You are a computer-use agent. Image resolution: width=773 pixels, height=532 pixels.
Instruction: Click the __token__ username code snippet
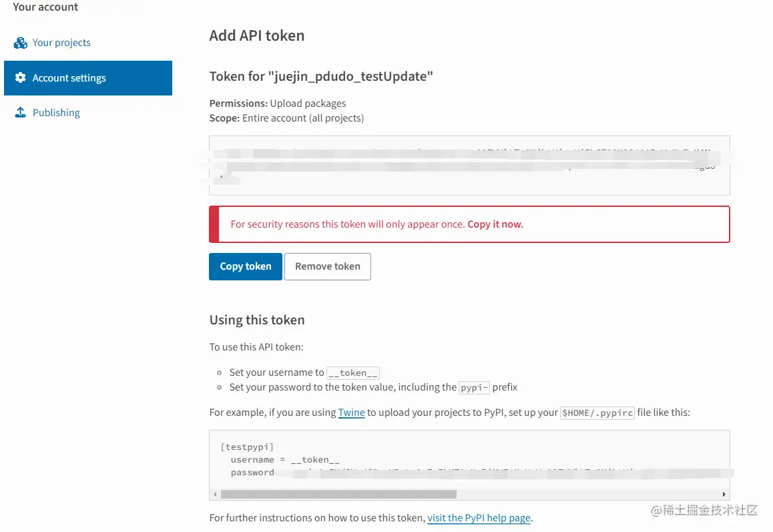(353, 373)
